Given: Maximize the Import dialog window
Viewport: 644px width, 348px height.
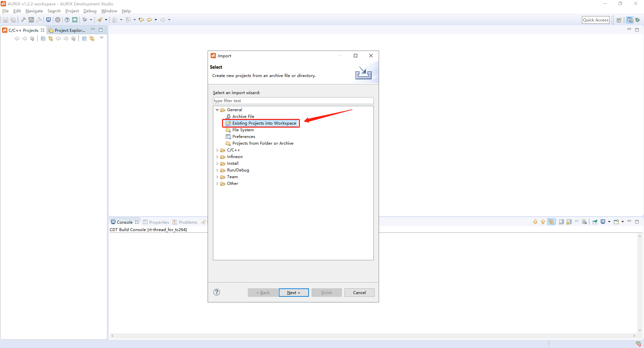Looking at the screenshot, I should pos(356,56).
